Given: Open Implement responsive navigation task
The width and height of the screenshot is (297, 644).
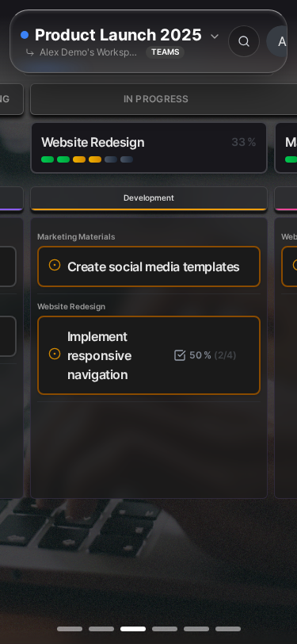Looking at the screenshot, I should pyautogui.click(x=149, y=355).
